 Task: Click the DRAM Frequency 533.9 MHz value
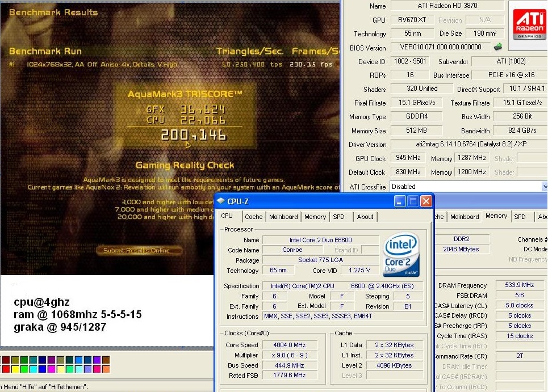[520, 285]
